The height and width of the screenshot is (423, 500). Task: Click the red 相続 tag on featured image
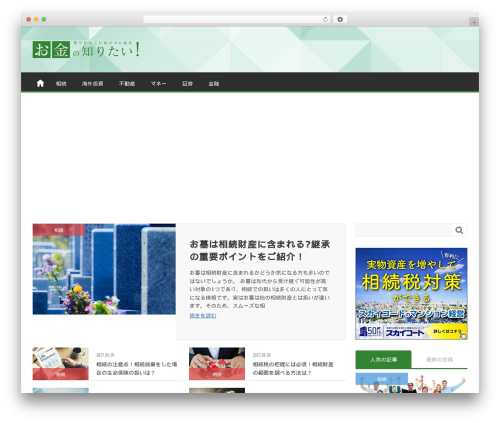tap(58, 230)
